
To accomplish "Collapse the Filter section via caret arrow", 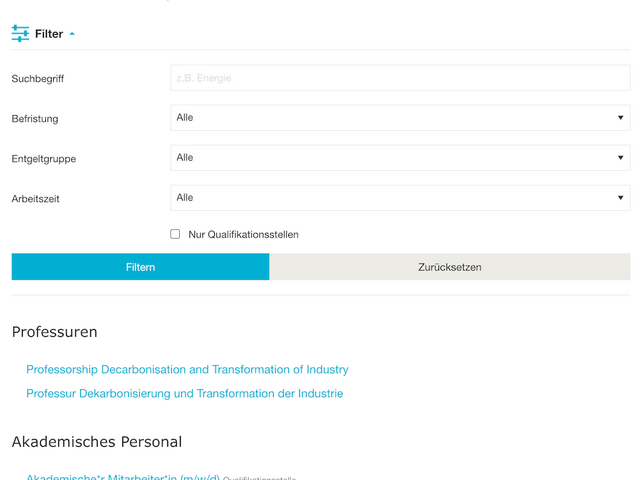I will tap(72, 34).
